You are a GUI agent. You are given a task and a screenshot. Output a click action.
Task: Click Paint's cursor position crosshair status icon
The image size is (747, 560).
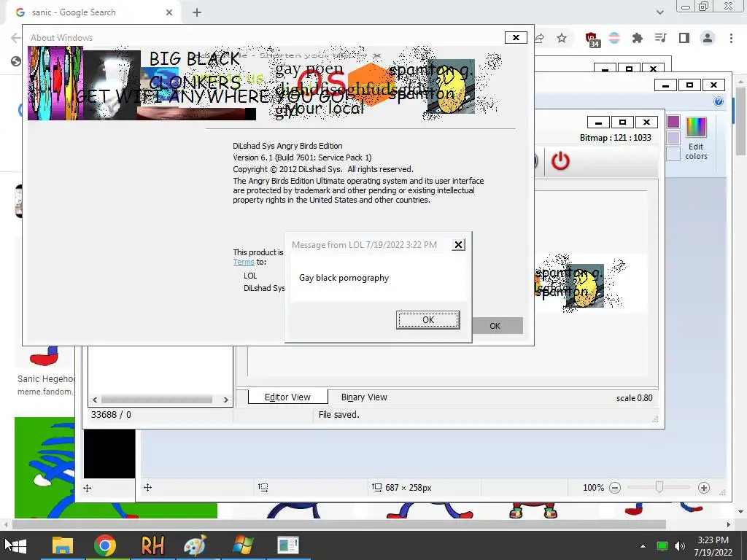coord(147,487)
